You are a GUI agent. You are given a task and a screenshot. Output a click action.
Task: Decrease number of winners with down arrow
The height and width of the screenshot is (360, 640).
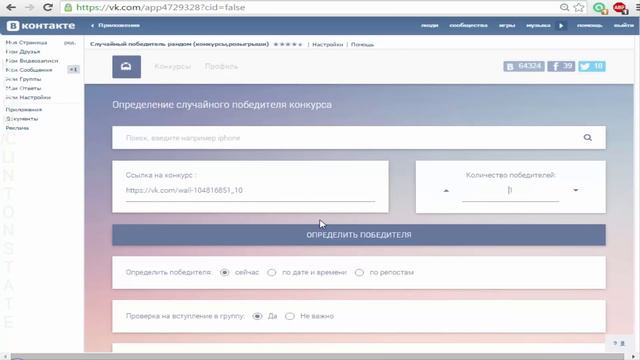(x=576, y=190)
